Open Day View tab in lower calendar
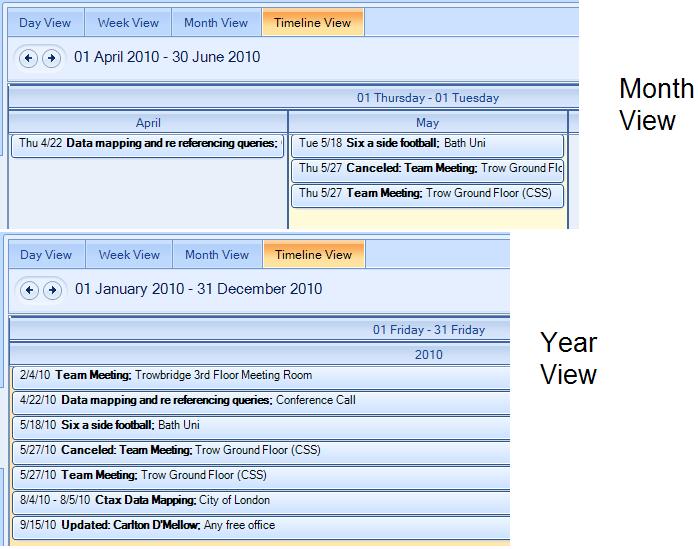Screen dimensions: 698x549 tap(46, 255)
